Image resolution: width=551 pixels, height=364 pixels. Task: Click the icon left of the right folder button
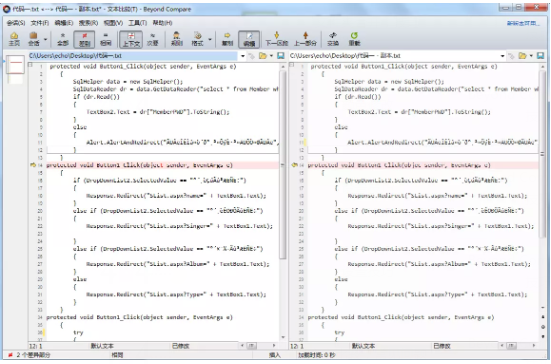[x=512, y=56]
